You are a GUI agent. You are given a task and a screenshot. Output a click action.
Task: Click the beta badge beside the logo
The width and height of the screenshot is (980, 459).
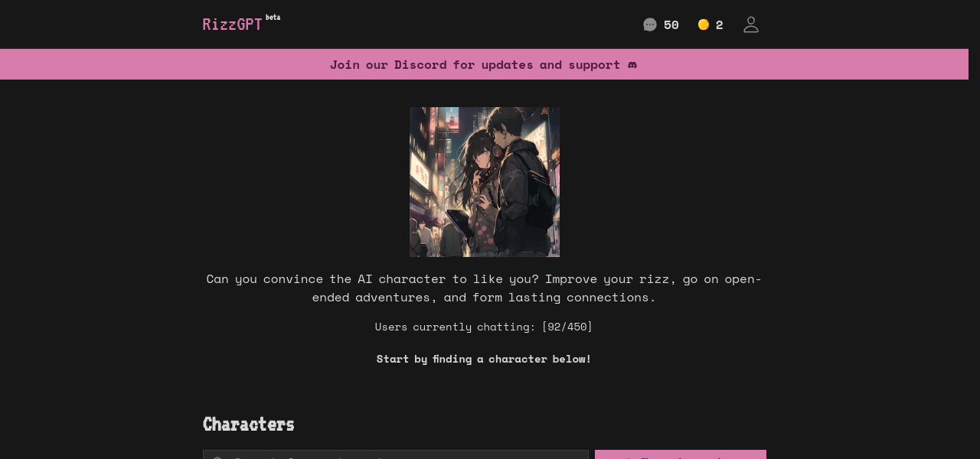pos(273,18)
